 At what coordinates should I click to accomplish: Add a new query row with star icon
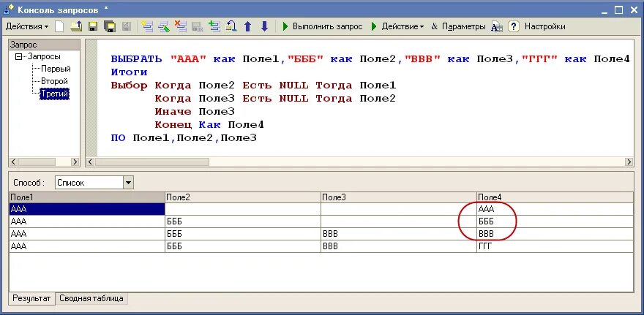(147, 26)
